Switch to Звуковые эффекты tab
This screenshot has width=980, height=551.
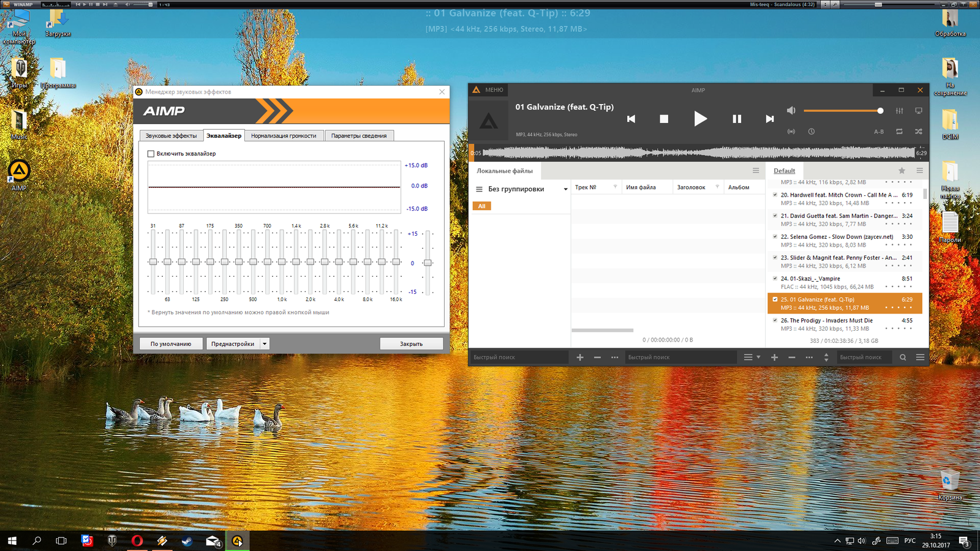pos(171,136)
